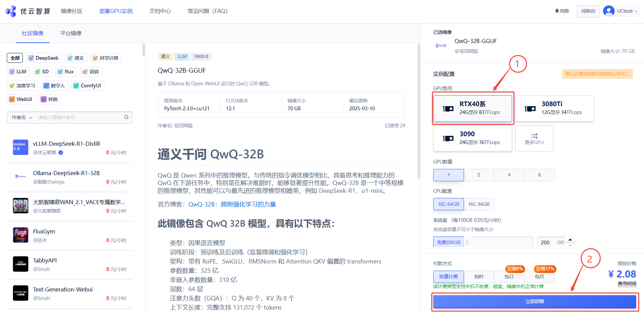Click the system disk size slider track
The width and height of the screenshot is (644, 314).
tap(502, 242)
